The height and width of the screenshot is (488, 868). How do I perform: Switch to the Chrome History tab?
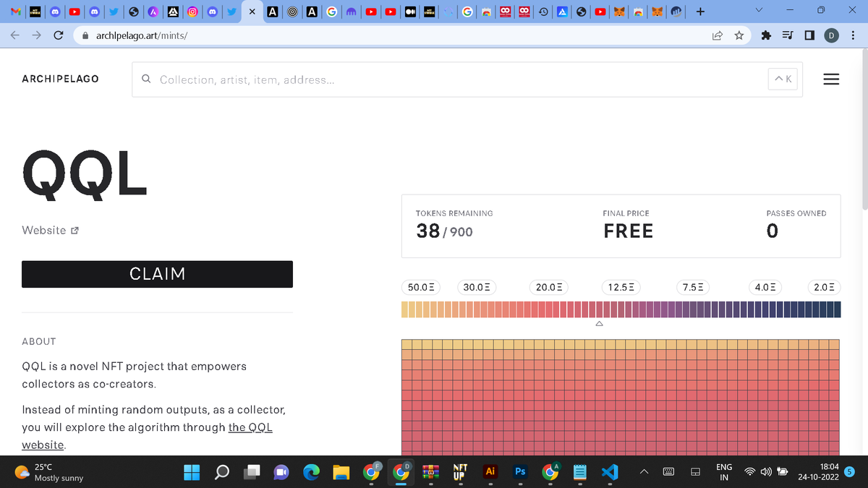click(x=542, y=12)
